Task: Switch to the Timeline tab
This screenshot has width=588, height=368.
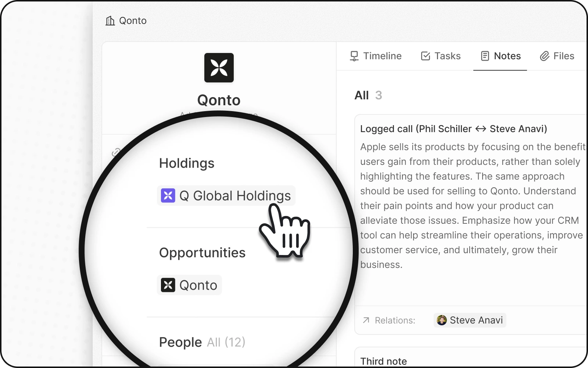Action: pos(382,56)
